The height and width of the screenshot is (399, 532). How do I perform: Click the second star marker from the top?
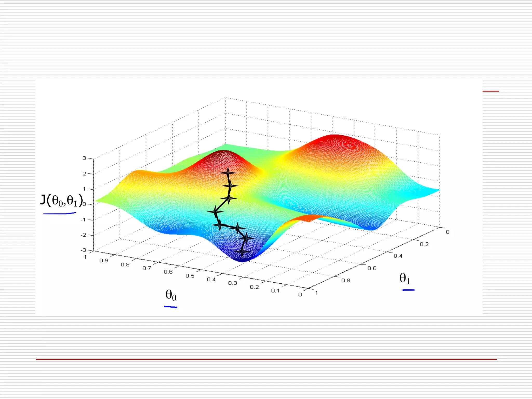[230, 186]
